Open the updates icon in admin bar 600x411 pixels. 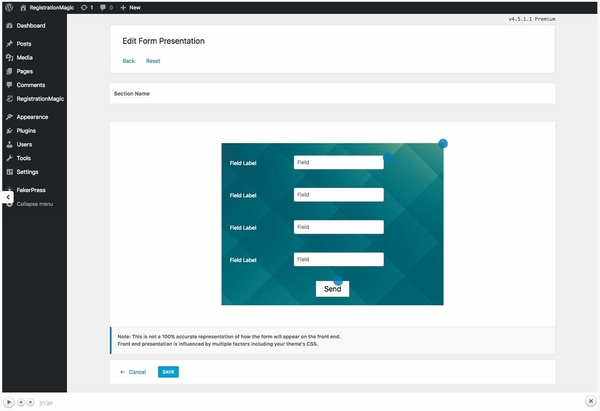87,7
